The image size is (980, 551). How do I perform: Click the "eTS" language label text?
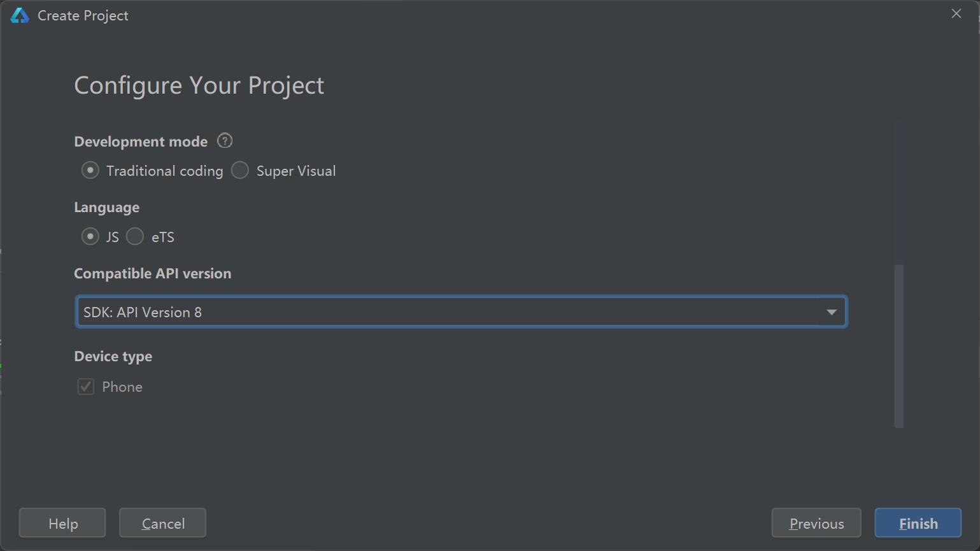click(x=163, y=238)
